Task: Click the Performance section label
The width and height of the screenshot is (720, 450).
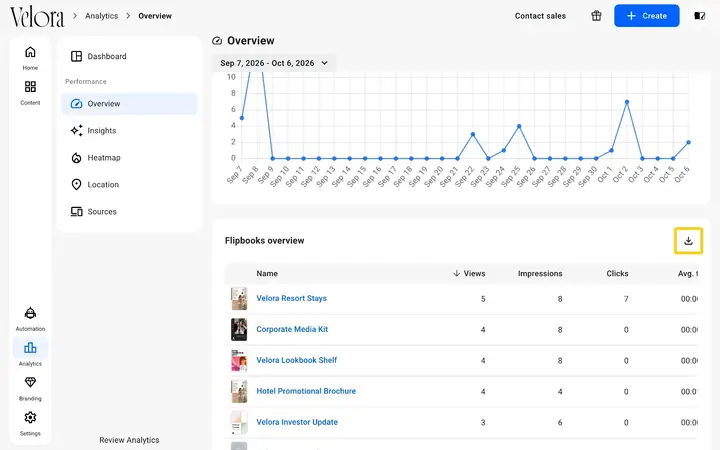Action: 86,81
